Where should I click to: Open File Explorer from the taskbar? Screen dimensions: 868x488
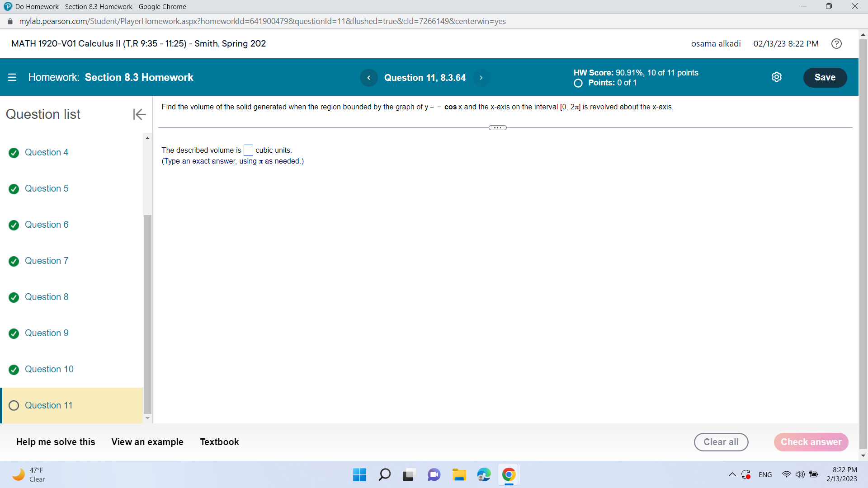(459, 475)
